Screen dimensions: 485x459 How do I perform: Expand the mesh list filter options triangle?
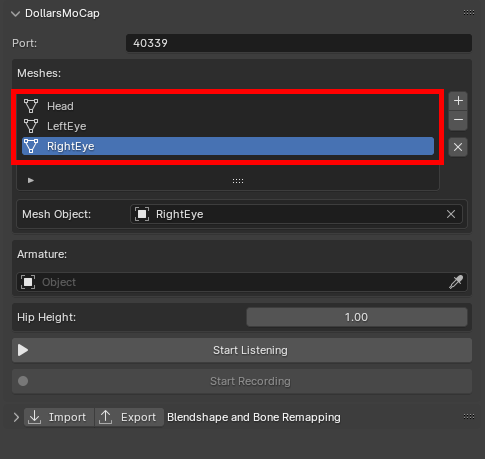[31, 180]
